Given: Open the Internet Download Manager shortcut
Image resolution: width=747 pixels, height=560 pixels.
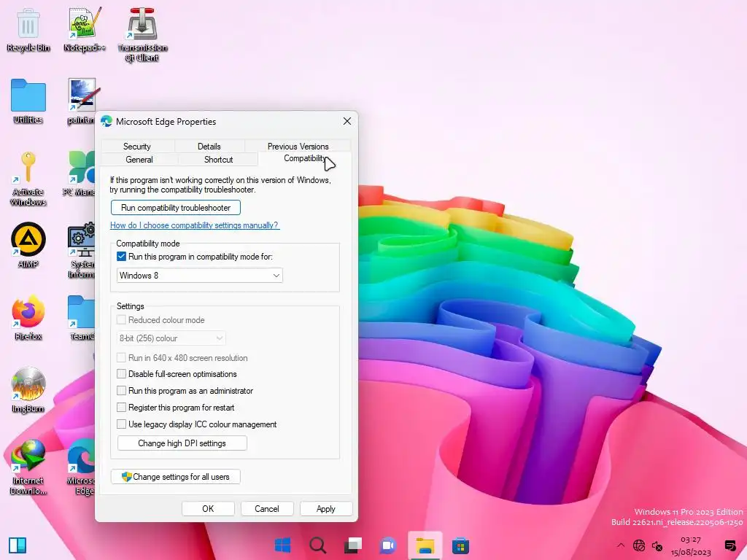Looking at the screenshot, I should click(x=28, y=467).
